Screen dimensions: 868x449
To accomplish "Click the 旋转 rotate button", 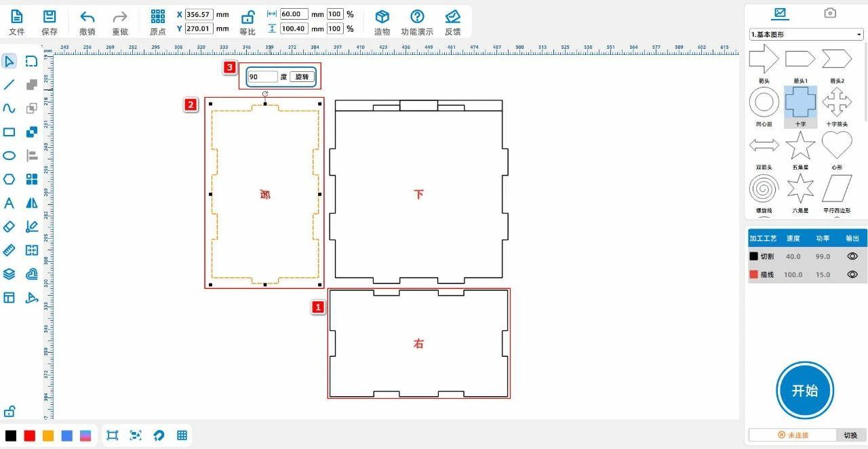I will coord(302,77).
